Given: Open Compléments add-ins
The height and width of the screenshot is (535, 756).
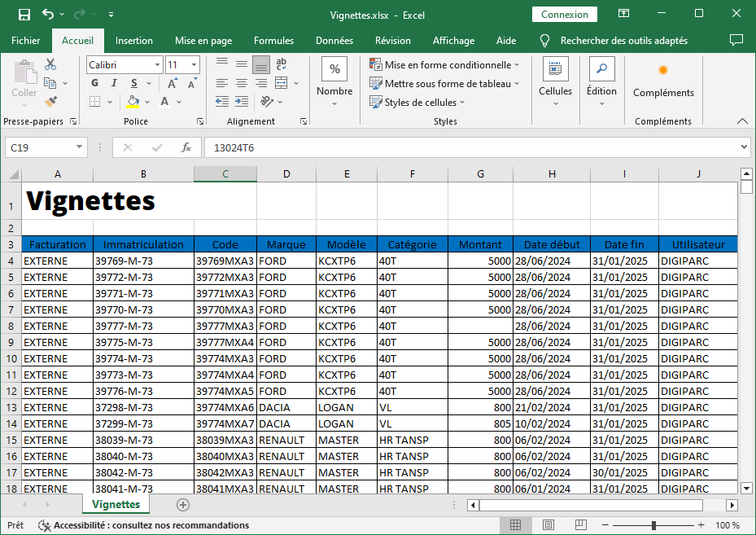Looking at the screenshot, I should [x=663, y=82].
